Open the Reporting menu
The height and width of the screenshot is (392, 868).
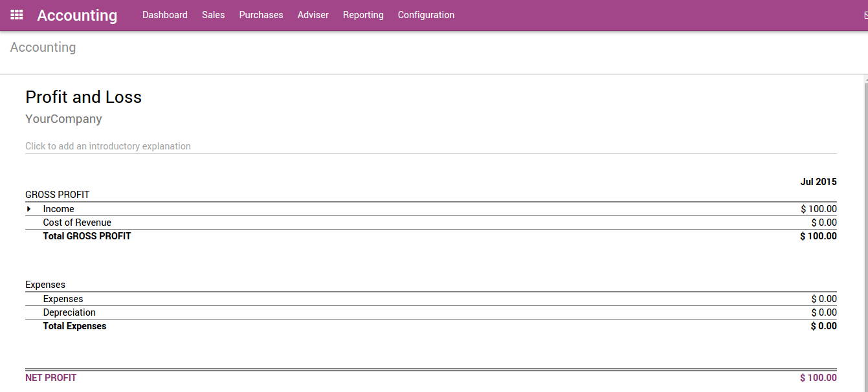[363, 14]
